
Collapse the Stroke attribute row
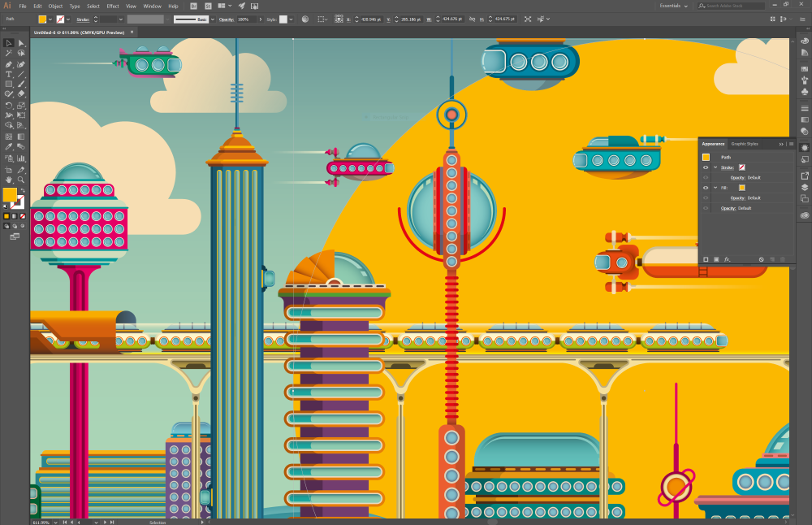715,167
